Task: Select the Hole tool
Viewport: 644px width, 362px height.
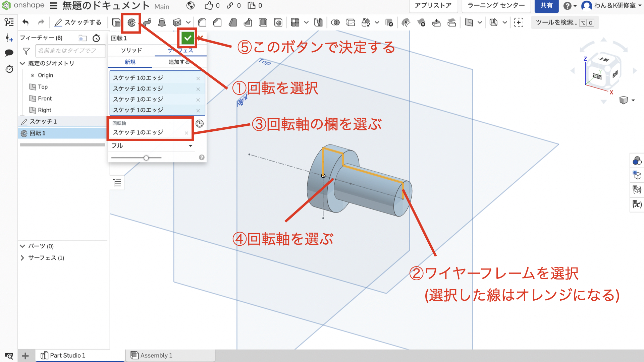Action: point(278,22)
